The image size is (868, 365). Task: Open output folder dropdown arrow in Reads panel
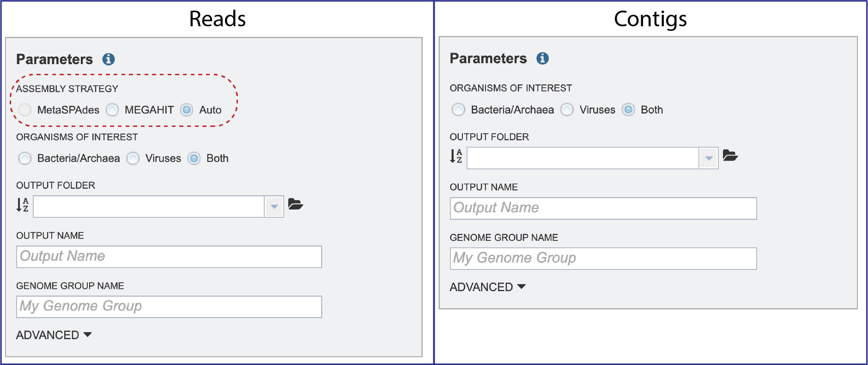[x=274, y=206]
